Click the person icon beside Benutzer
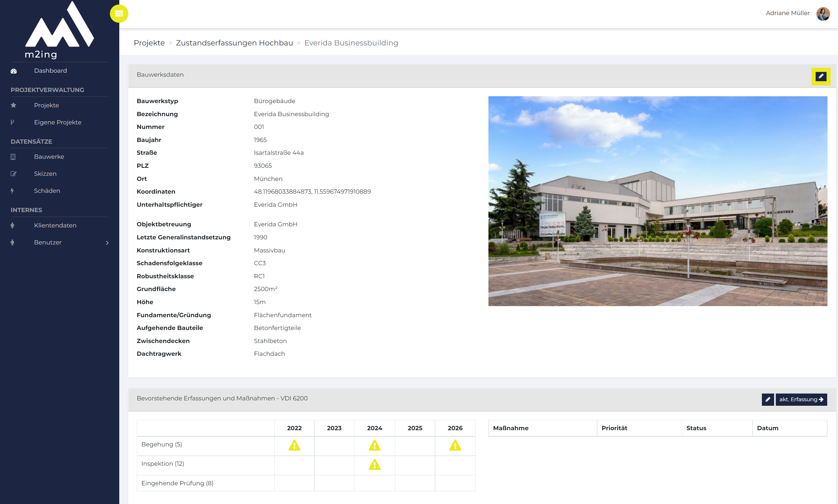Screen dimensions: 838x504 pyautogui.click(x=13, y=243)
